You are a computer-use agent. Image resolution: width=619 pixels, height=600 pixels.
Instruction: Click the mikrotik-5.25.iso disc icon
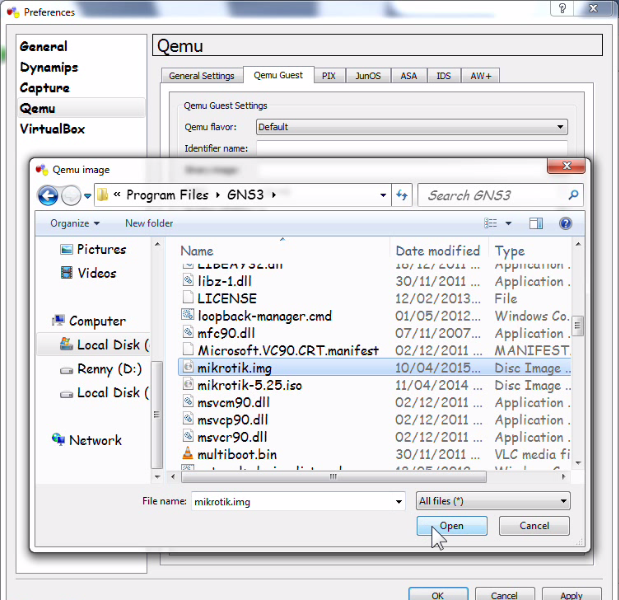click(x=188, y=384)
